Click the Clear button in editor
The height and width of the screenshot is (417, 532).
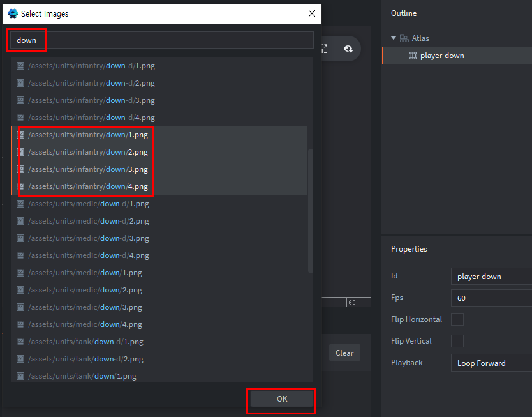coord(344,353)
